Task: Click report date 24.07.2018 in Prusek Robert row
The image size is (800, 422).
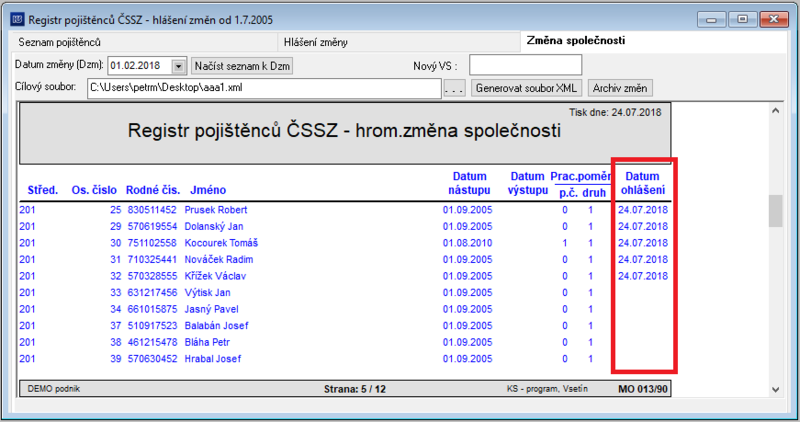Action: tap(643, 210)
